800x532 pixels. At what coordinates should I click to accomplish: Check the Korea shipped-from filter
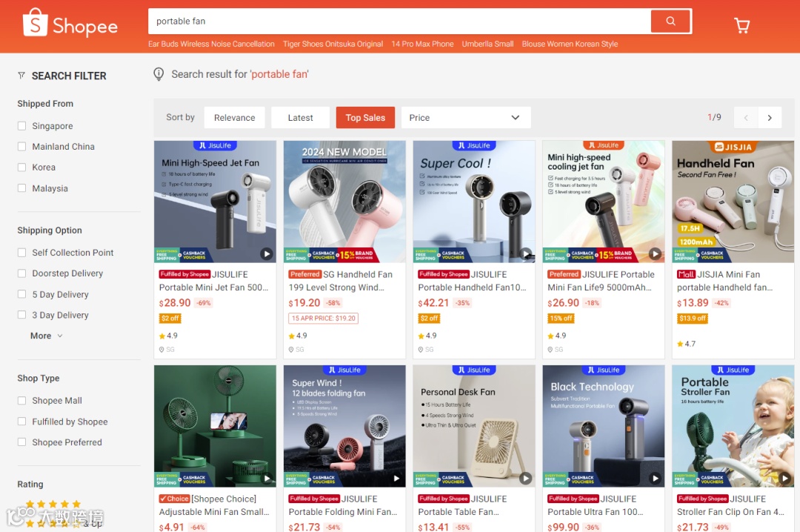22,167
